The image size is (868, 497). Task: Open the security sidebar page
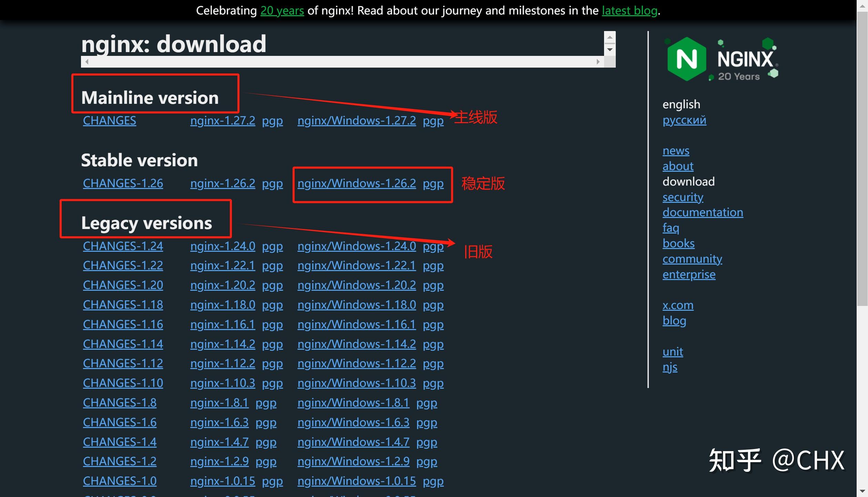tap(682, 197)
